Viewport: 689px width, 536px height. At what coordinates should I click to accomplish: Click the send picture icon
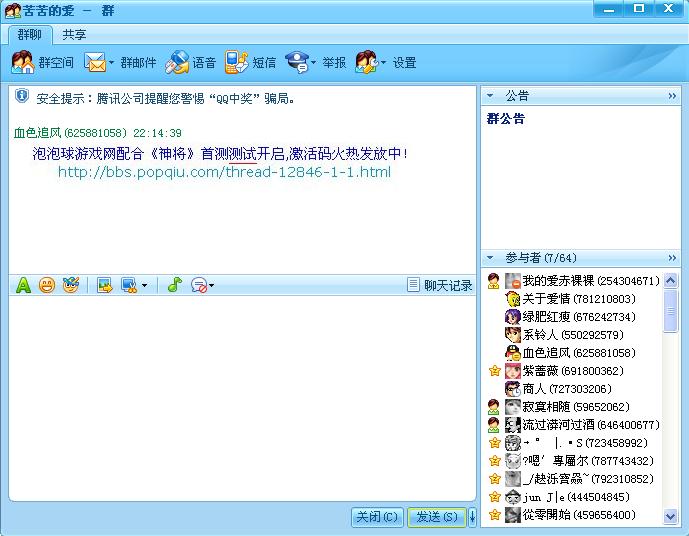click(105, 285)
